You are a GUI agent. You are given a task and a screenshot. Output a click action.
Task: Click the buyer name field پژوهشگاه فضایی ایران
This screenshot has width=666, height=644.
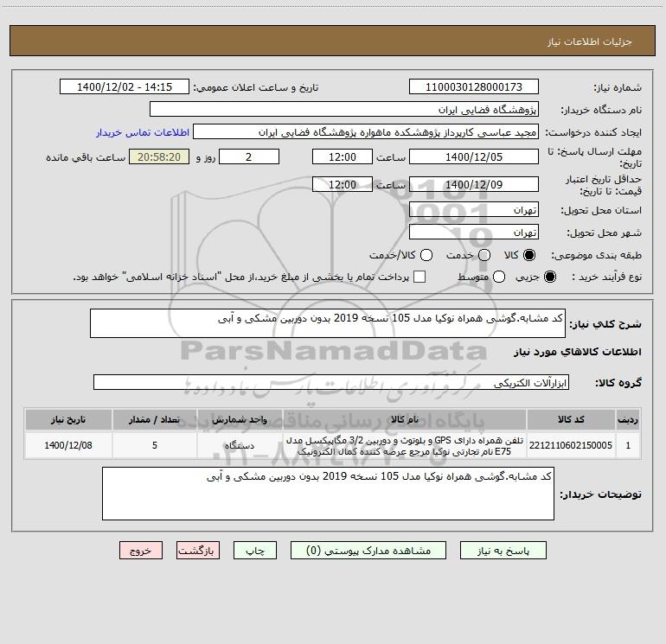point(344,110)
